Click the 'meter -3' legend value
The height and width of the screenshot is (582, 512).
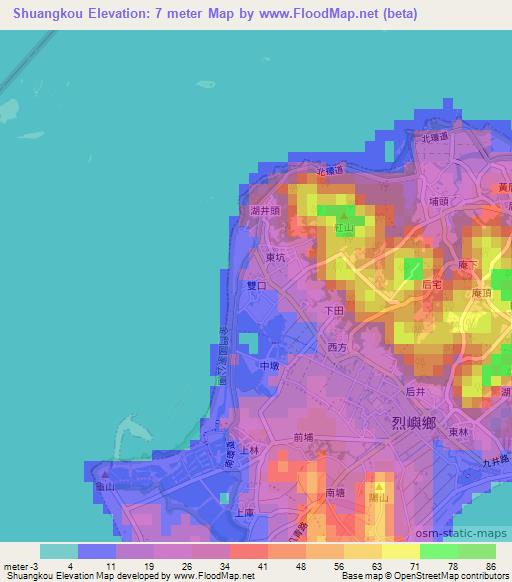click(x=21, y=567)
